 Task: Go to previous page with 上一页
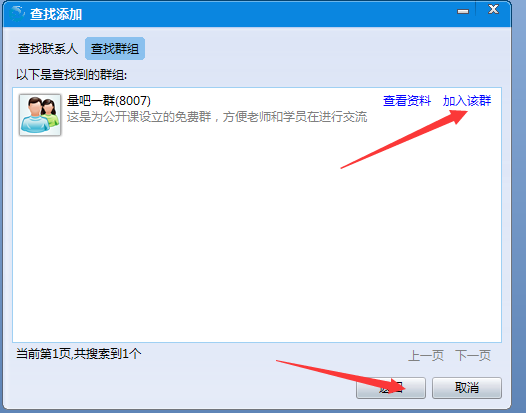click(x=426, y=355)
